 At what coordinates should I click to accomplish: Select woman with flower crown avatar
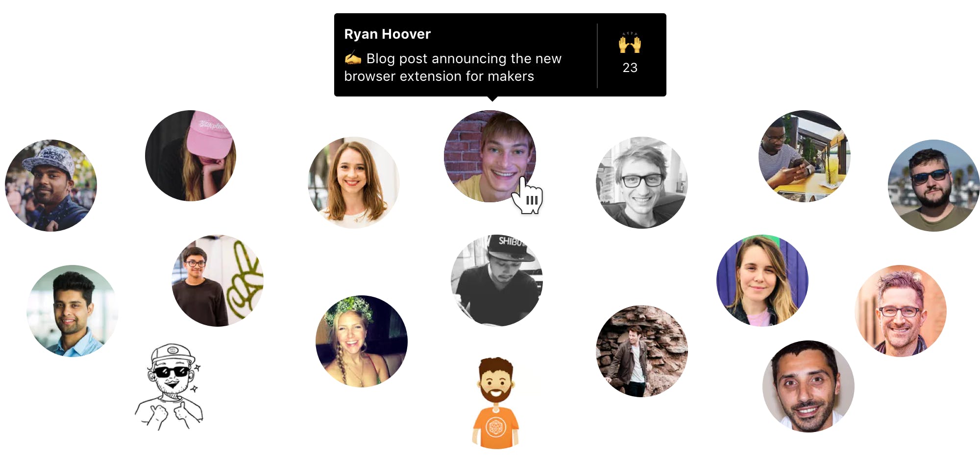[x=361, y=341]
